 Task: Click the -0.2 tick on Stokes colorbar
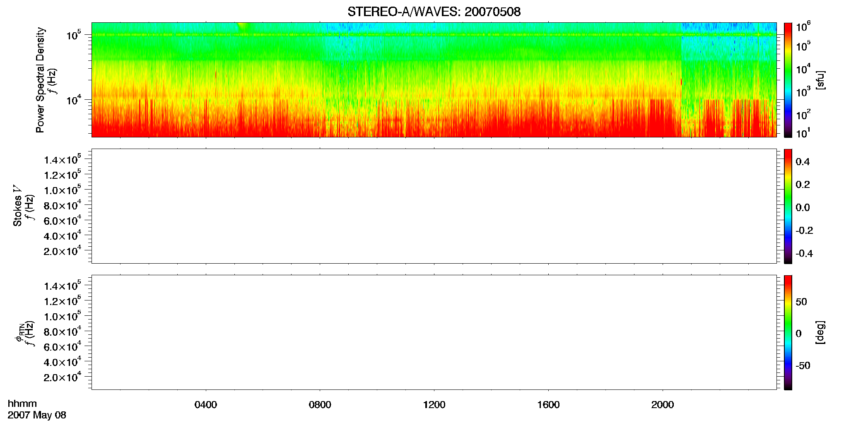pyautogui.click(x=804, y=231)
